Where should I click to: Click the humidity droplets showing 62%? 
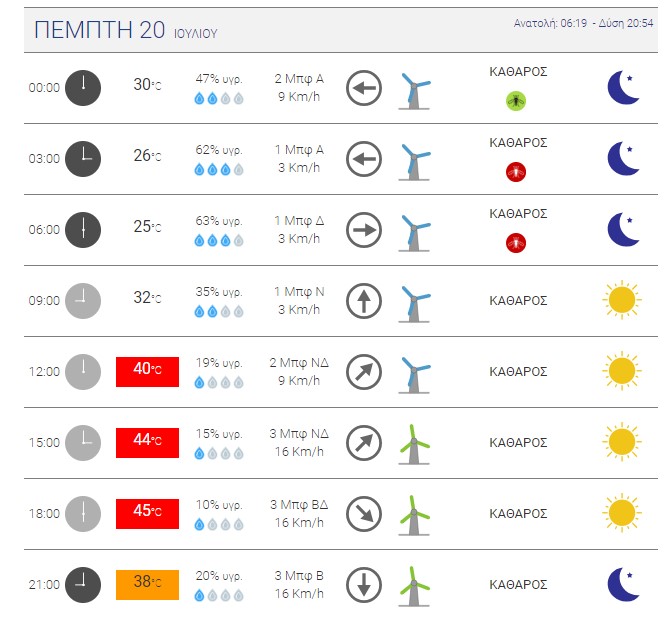[219, 170]
